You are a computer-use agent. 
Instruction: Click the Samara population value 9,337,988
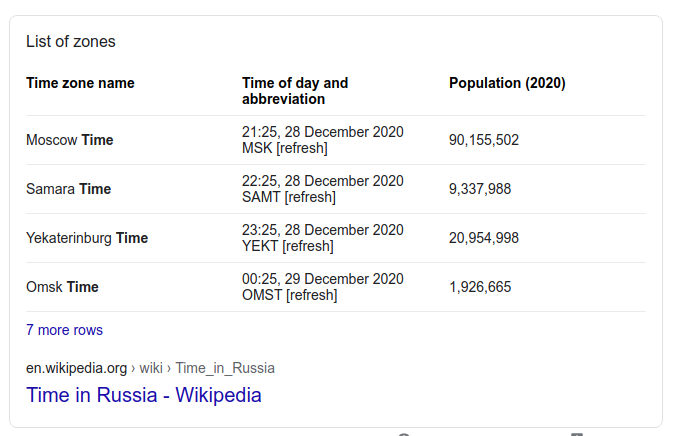[480, 189]
